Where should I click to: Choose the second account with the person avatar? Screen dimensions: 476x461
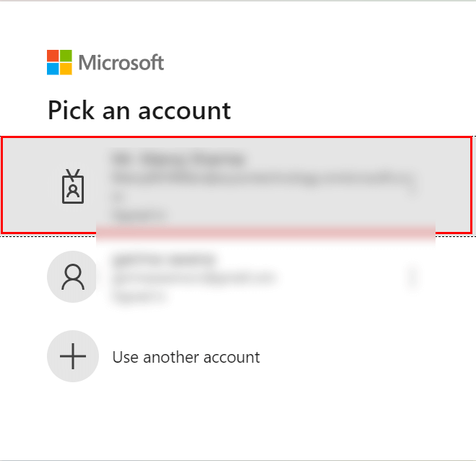click(237, 277)
